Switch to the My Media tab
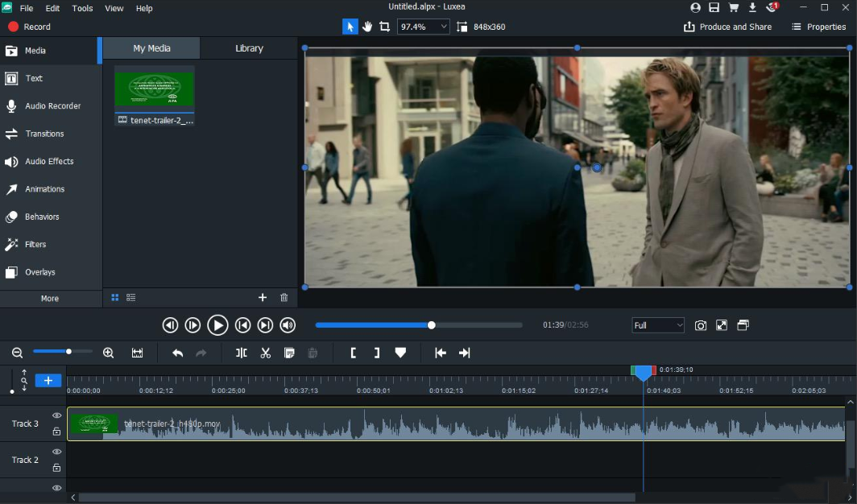857x504 pixels. coord(151,48)
